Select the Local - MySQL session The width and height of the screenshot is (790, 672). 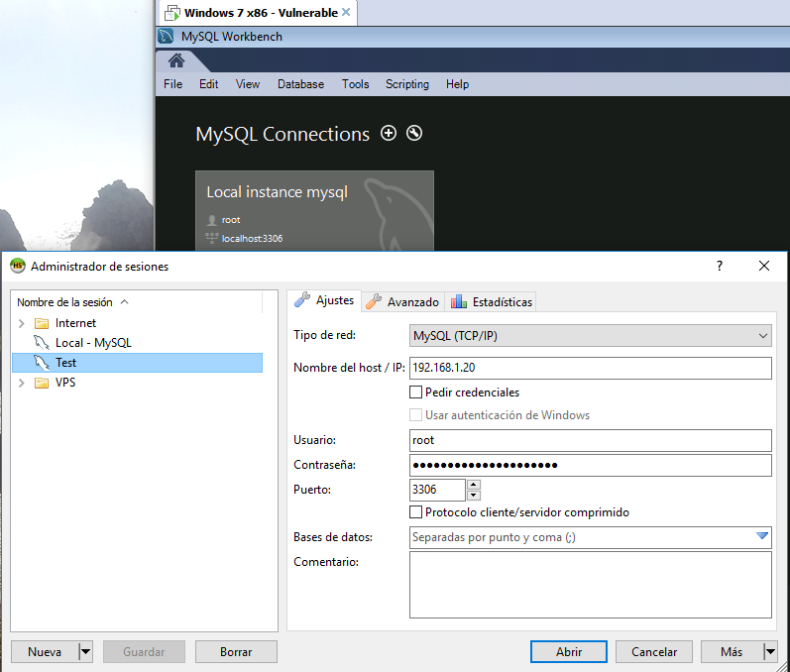137,343
